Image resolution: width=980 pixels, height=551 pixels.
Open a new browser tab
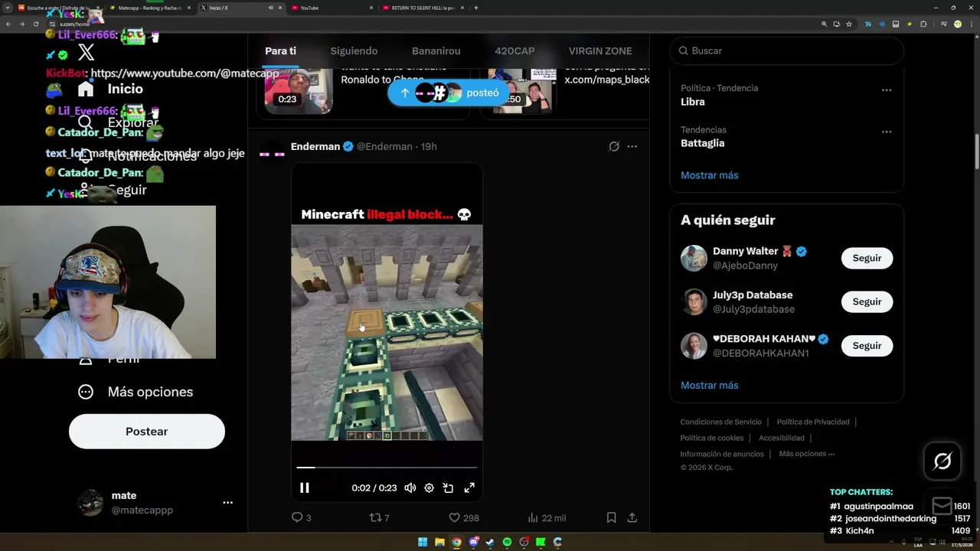[x=475, y=8]
